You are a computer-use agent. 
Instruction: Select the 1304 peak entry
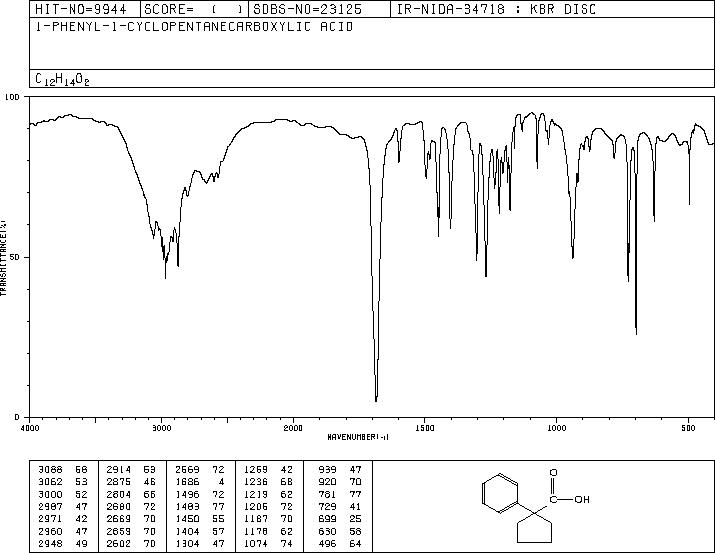pyautogui.click(x=200, y=543)
